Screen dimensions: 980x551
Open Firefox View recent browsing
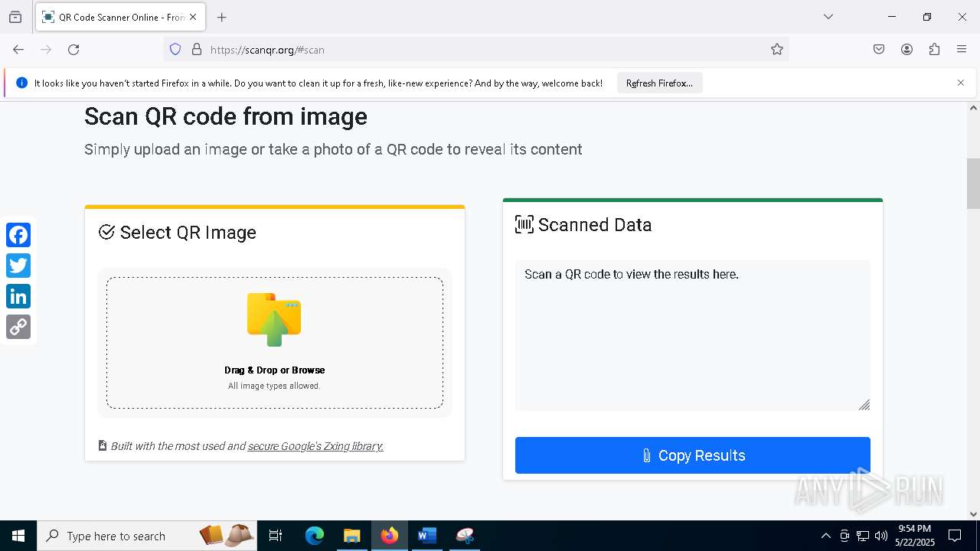point(15,17)
